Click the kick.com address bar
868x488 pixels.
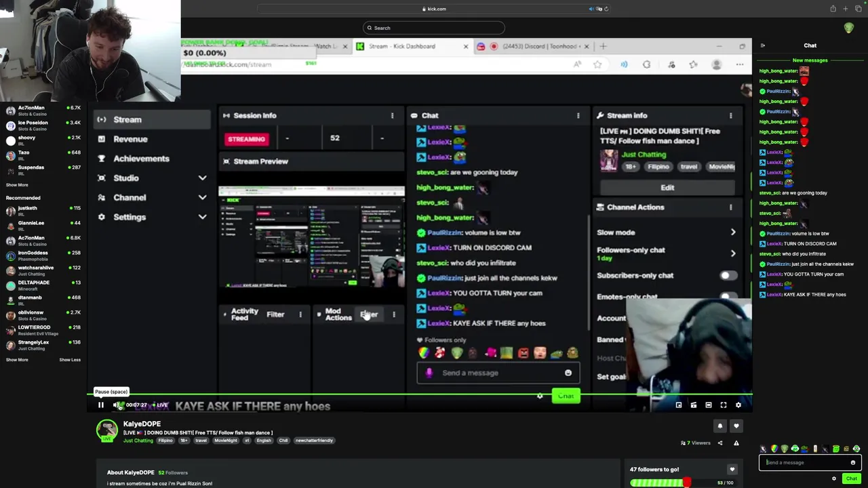point(434,9)
